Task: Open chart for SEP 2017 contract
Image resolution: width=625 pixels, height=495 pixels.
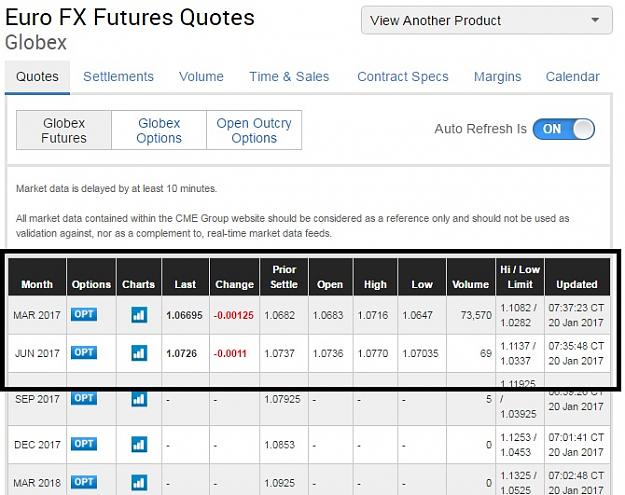Action: pos(139,399)
